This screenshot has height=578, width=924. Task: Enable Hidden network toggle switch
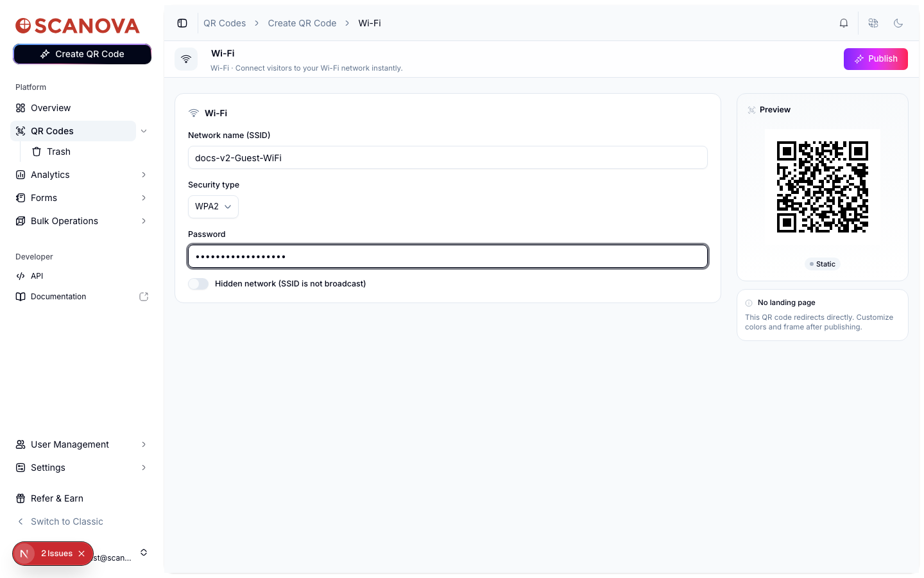point(198,284)
